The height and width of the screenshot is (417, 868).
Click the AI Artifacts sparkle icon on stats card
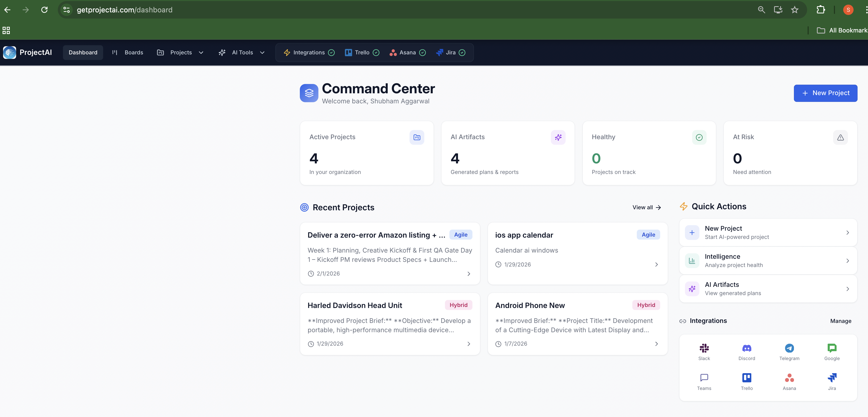(x=558, y=137)
